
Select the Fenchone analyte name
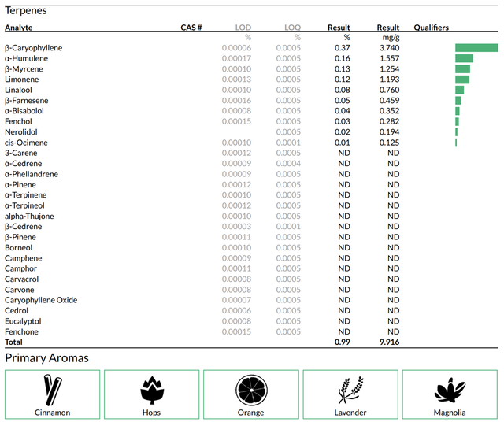click(x=21, y=332)
